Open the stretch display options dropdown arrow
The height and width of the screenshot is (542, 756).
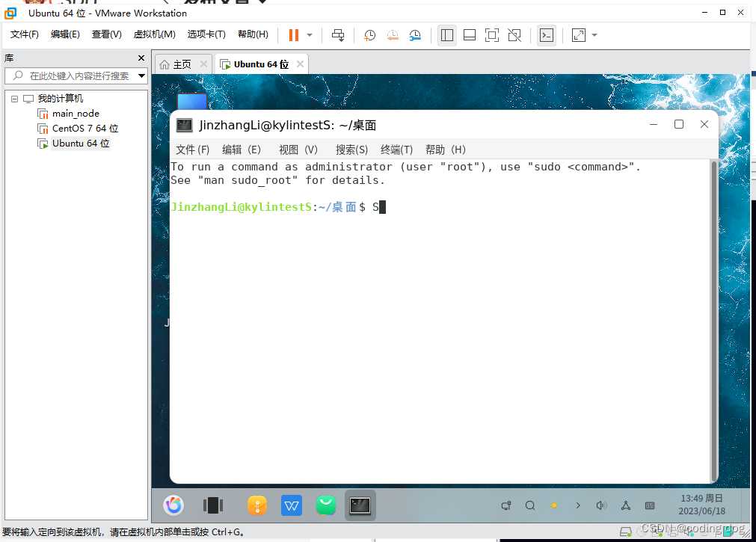point(594,34)
